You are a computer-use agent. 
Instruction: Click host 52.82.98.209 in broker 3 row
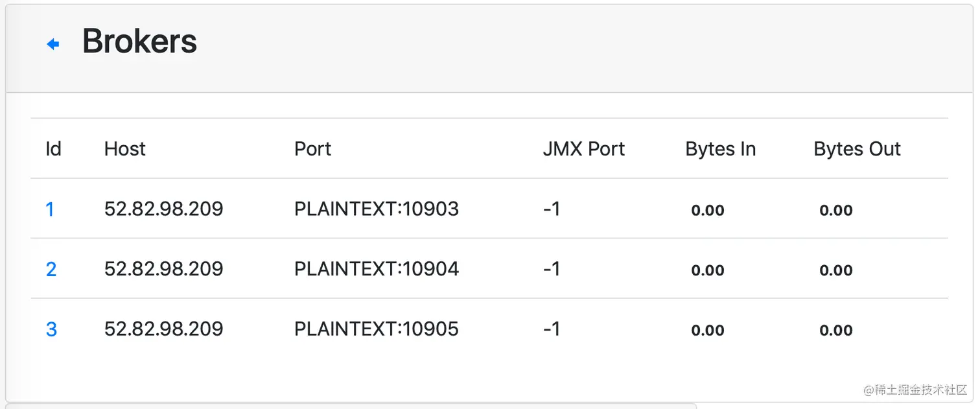163,329
